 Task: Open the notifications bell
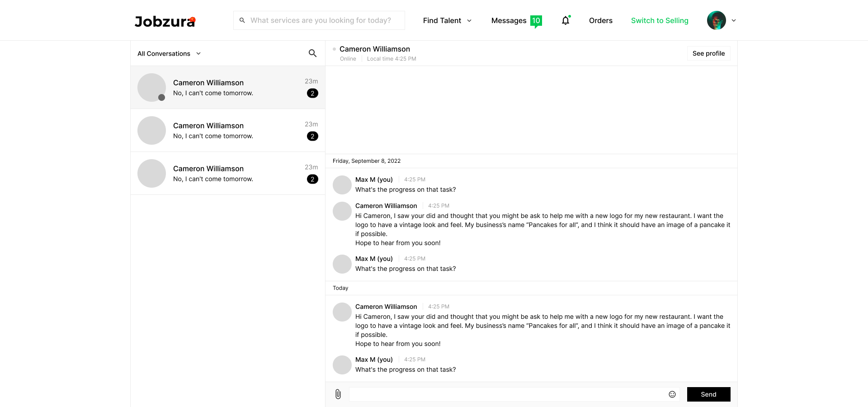566,20
